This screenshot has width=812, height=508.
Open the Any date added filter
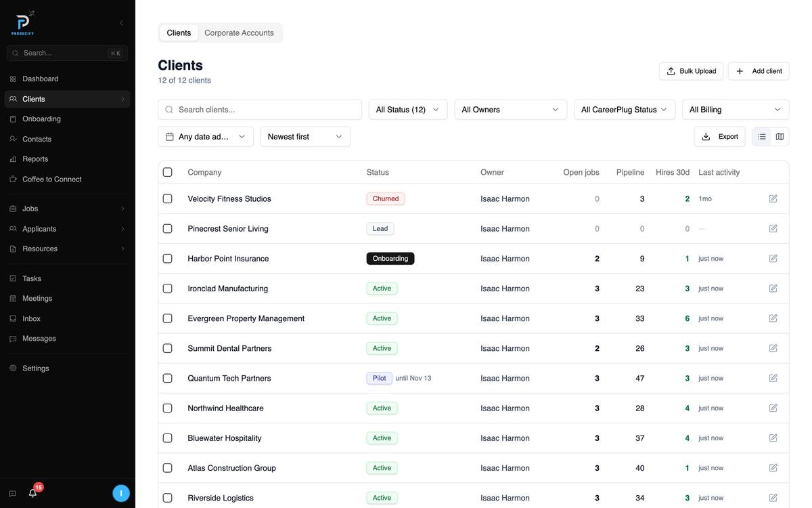(206, 137)
